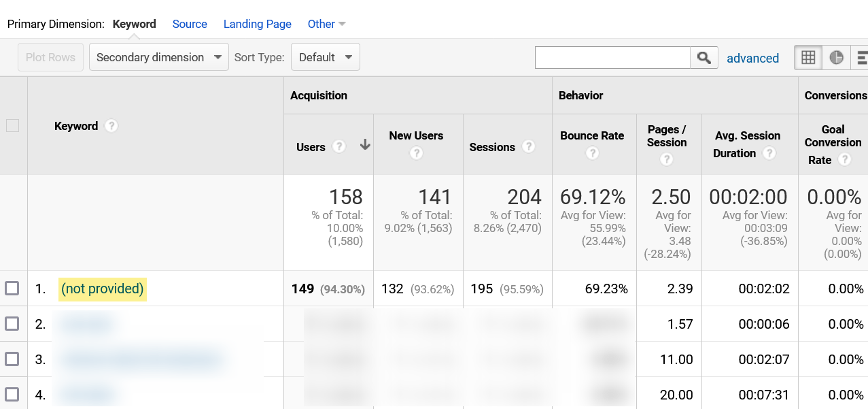
Task: Click the search magnifying glass icon
Action: [704, 57]
